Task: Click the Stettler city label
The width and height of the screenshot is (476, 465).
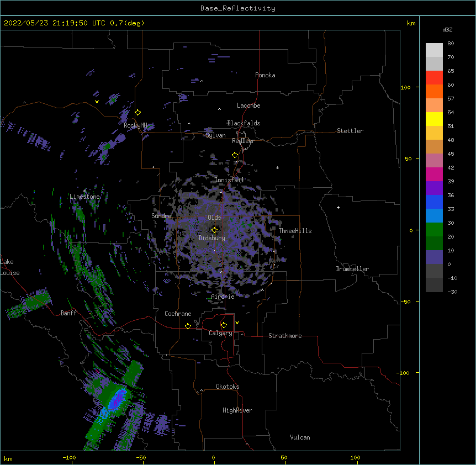Action: tap(350, 131)
